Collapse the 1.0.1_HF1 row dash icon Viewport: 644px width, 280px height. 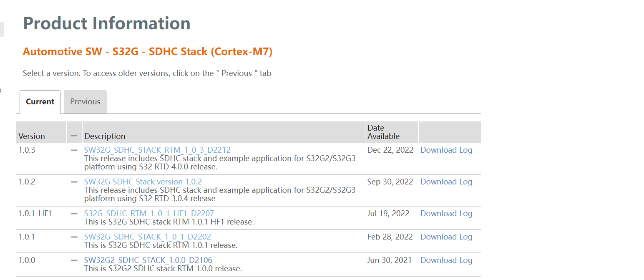(74, 213)
